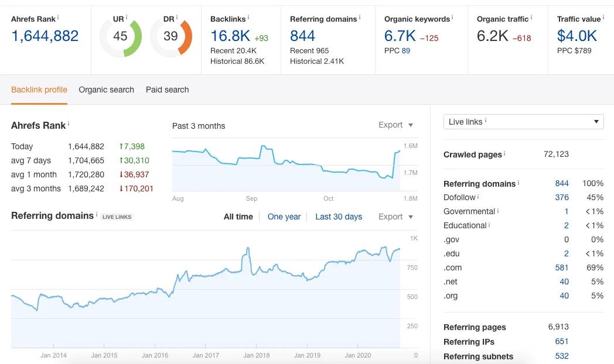Click the Dofollow info icon
Image resolution: width=614 pixels, height=364 pixels.
tap(478, 197)
